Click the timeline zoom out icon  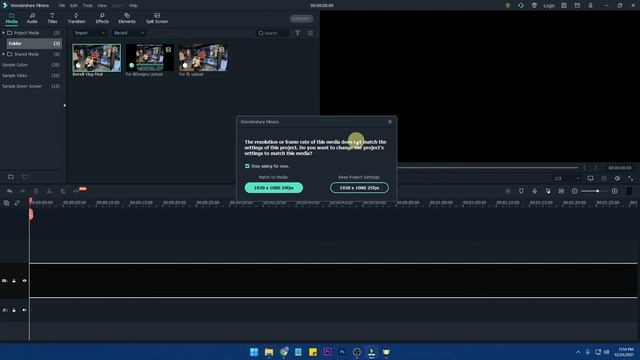click(575, 191)
